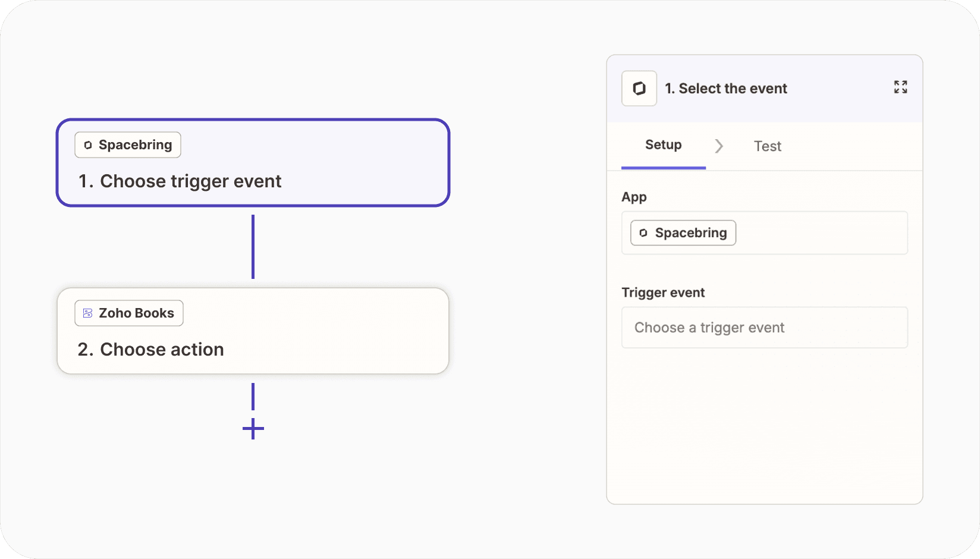Open the 'Choose a trigger event' dropdown
This screenshot has width=980, height=559.
(764, 328)
